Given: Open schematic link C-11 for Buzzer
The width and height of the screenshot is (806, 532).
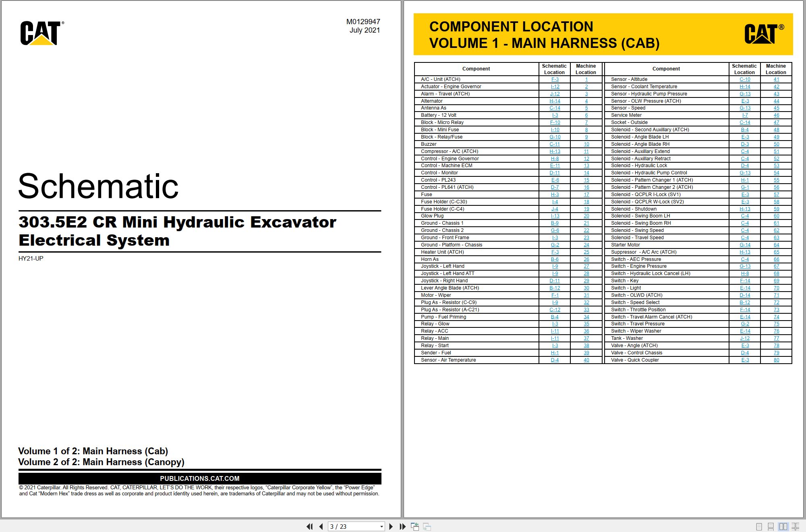Looking at the screenshot, I should (x=555, y=144).
